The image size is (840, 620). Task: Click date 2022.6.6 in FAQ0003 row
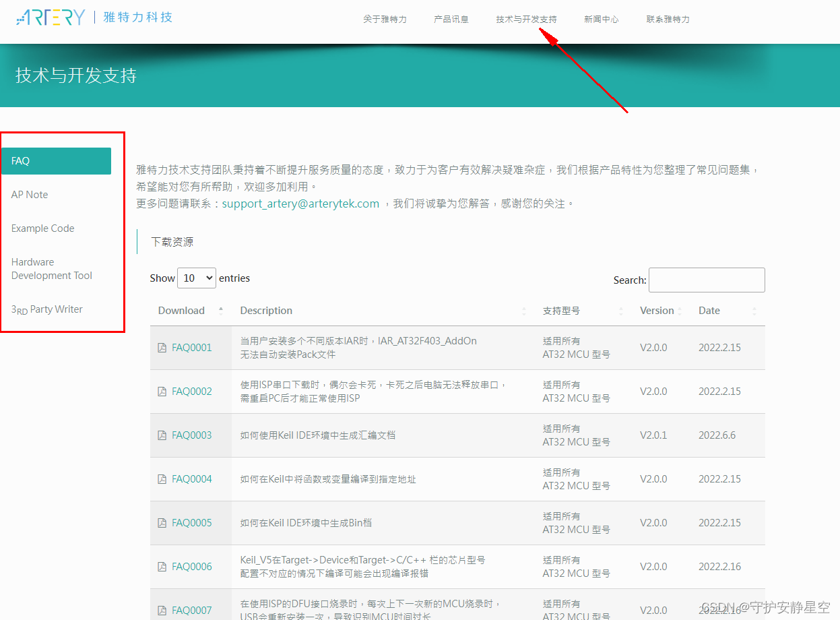717,435
